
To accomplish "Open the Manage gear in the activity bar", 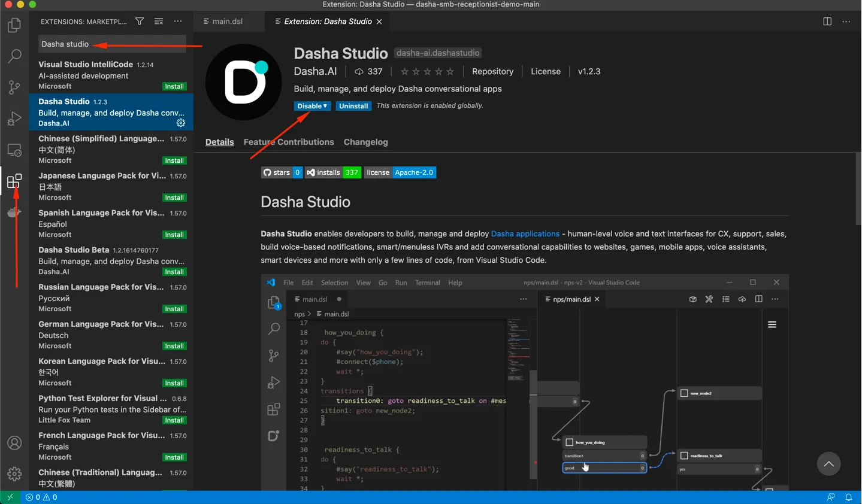I will (x=14, y=474).
